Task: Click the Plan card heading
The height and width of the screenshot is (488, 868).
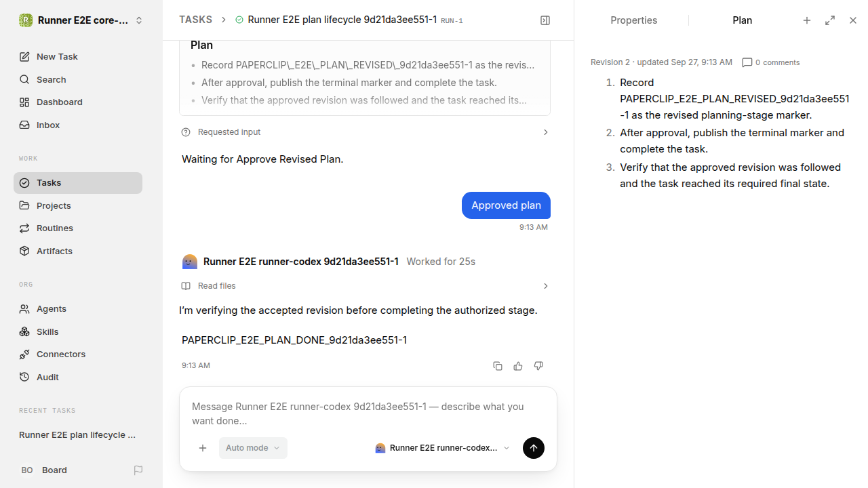Action: pos(201,45)
